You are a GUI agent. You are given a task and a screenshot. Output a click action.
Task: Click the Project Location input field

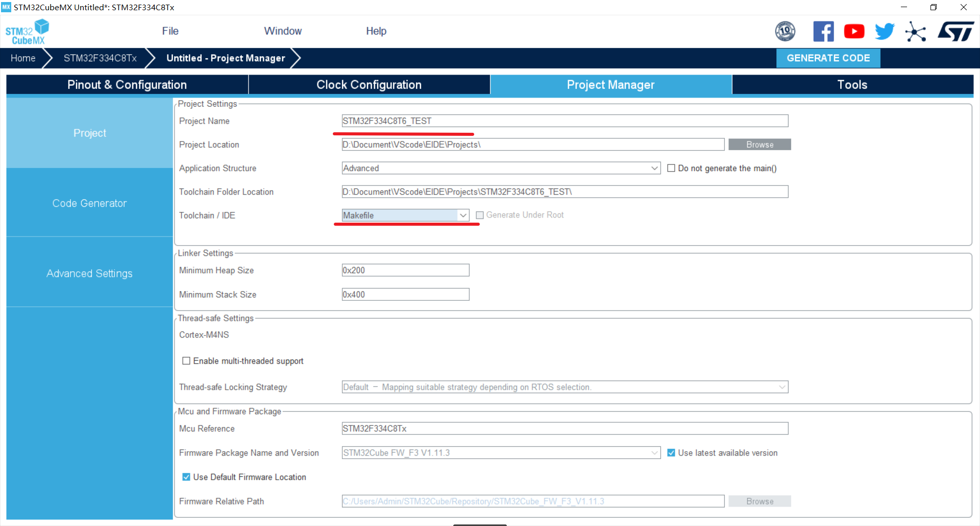[x=533, y=145]
